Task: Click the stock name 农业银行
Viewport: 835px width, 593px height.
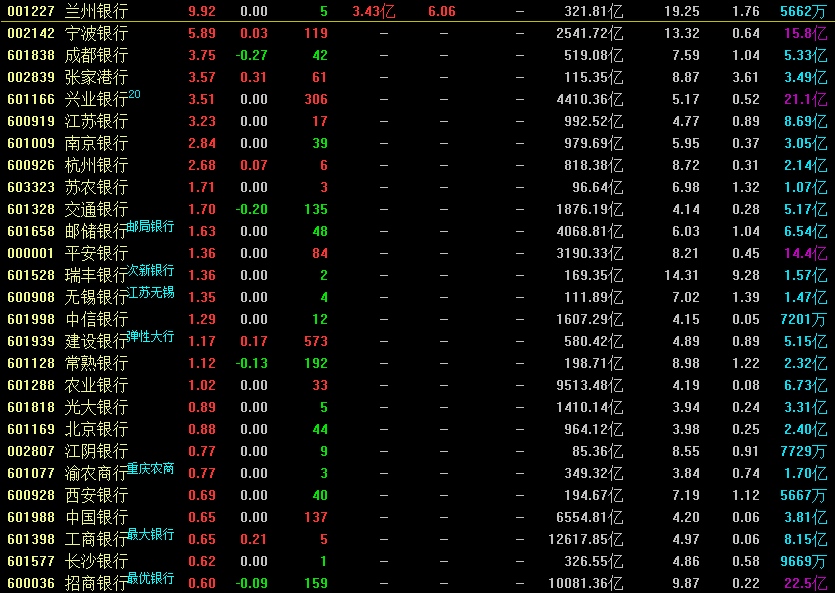Action: [96, 385]
